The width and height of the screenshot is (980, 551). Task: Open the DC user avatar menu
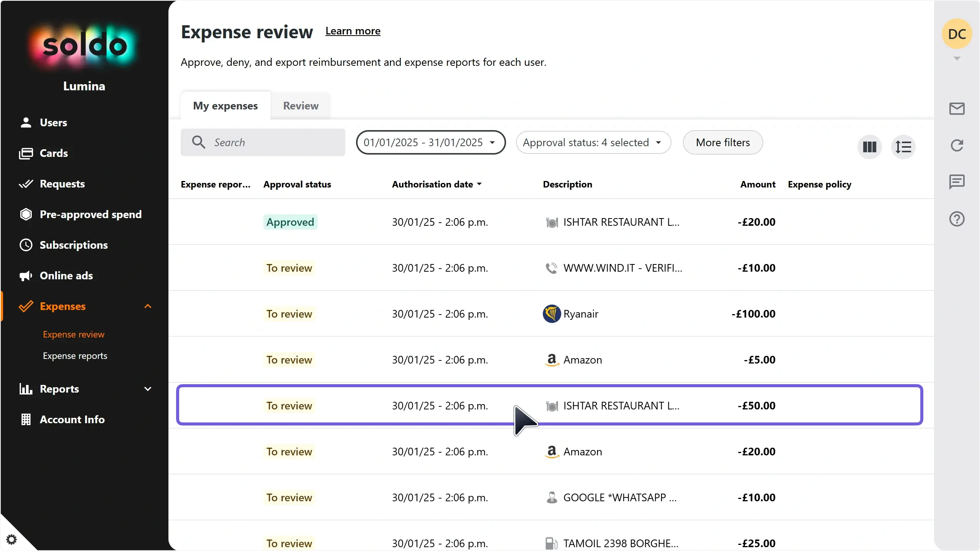957,34
